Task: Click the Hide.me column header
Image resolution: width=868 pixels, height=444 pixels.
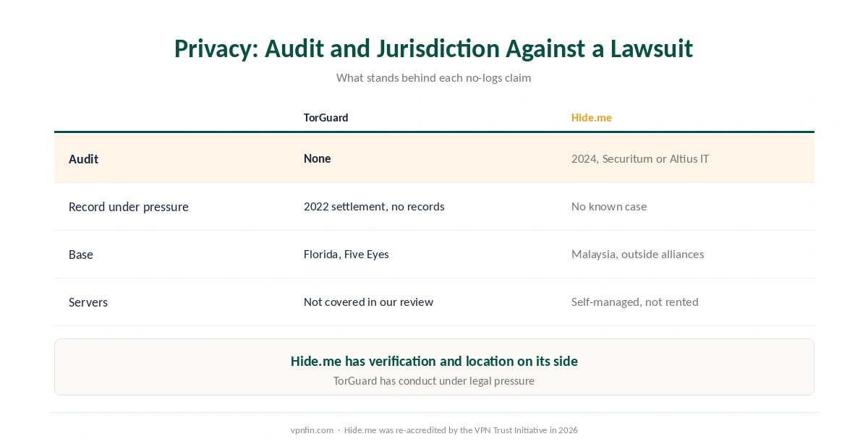Action: click(592, 117)
